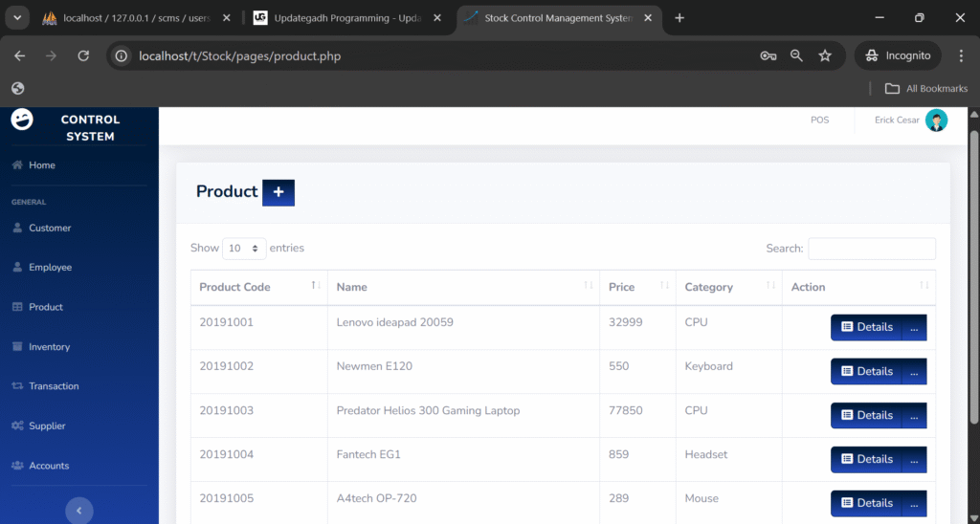
Task: Collapse the sidebar with round chevron button
Action: pos(78,511)
